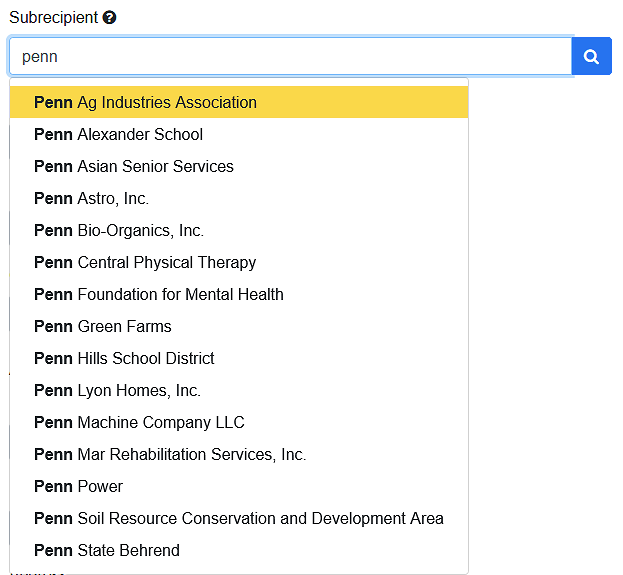Select Penn Hills School District

pyautogui.click(x=124, y=358)
